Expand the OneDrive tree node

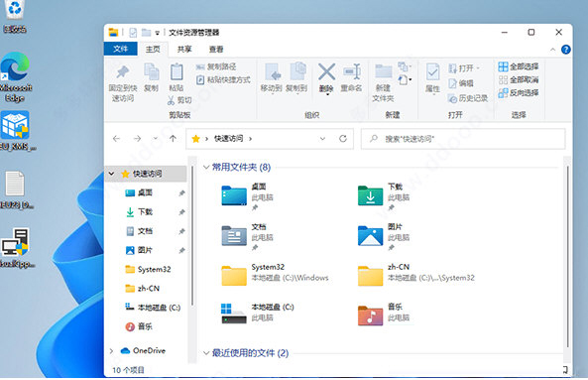click(111, 351)
